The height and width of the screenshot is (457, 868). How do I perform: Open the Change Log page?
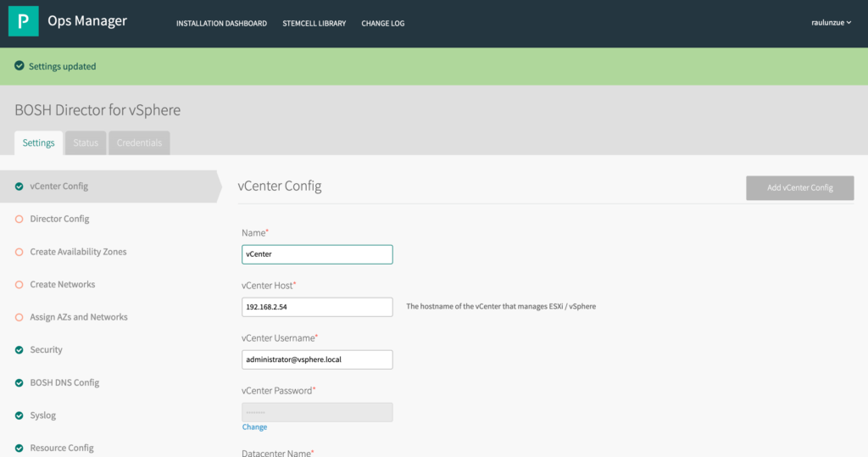pyautogui.click(x=383, y=23)
